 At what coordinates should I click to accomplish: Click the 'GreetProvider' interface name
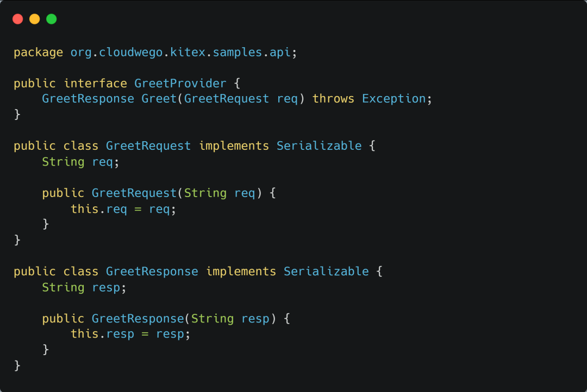(x=180, y=84)
